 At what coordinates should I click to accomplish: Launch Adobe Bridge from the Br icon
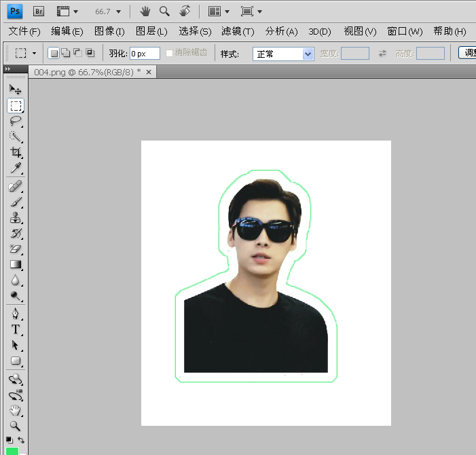pos(39,12)
